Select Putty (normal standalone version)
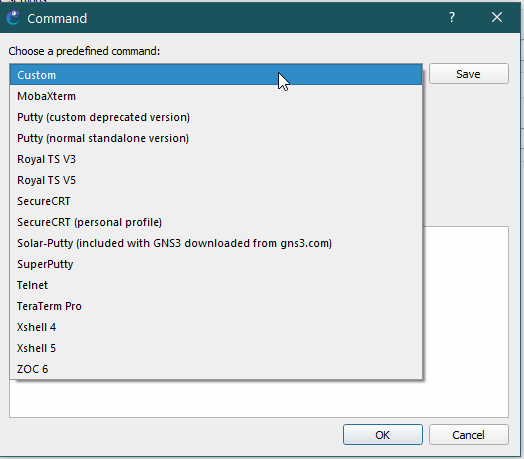Image resolution: width=524 pixels, height=459 pixels. tap(216, 138)
